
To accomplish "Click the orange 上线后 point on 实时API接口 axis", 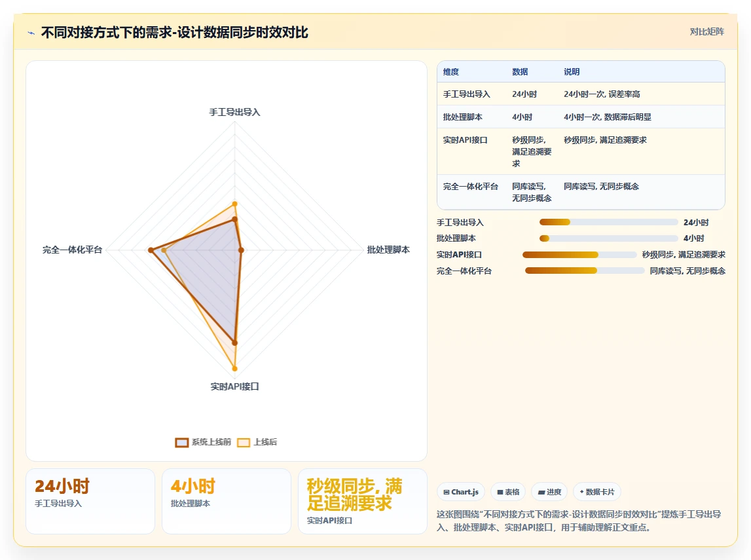I will [234, 368].
